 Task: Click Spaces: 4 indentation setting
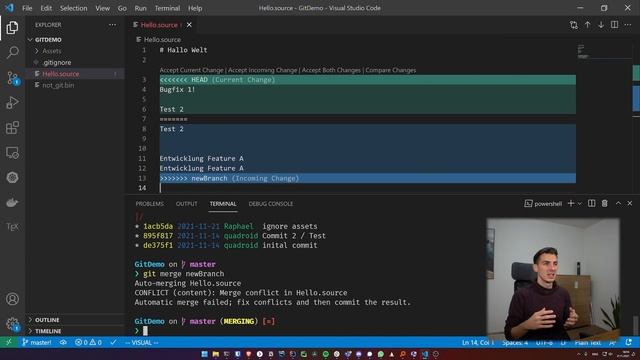515,342
